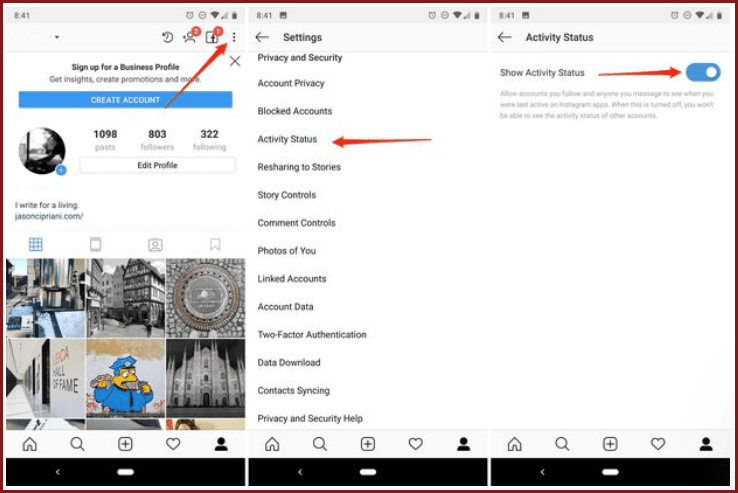This screenshot has height=493, width=738.
Task: Open the archive clock icon on profile
Action: click(x=168, y=37)
